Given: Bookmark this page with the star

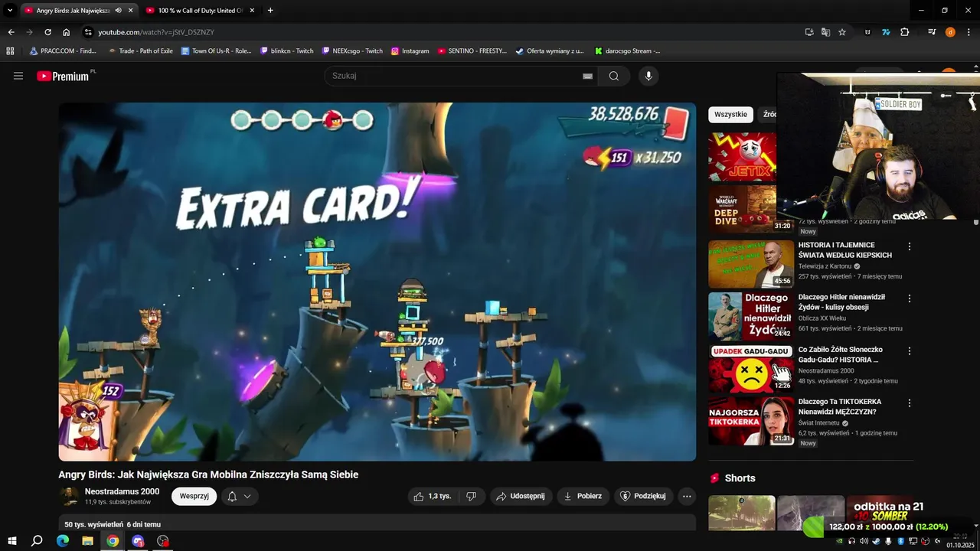Looking at the screenshot, I should point(842,32).
